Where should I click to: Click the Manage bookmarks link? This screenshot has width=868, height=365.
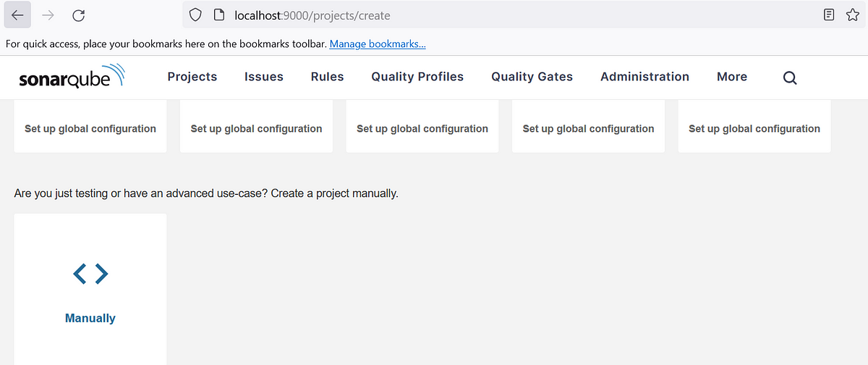[378, 44]
